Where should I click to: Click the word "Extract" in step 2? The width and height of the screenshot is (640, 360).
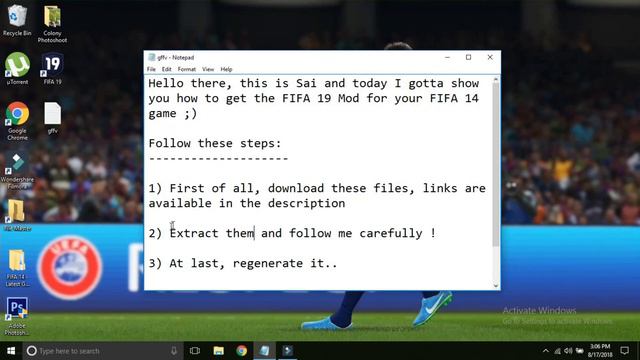click(x=194, y=233)
